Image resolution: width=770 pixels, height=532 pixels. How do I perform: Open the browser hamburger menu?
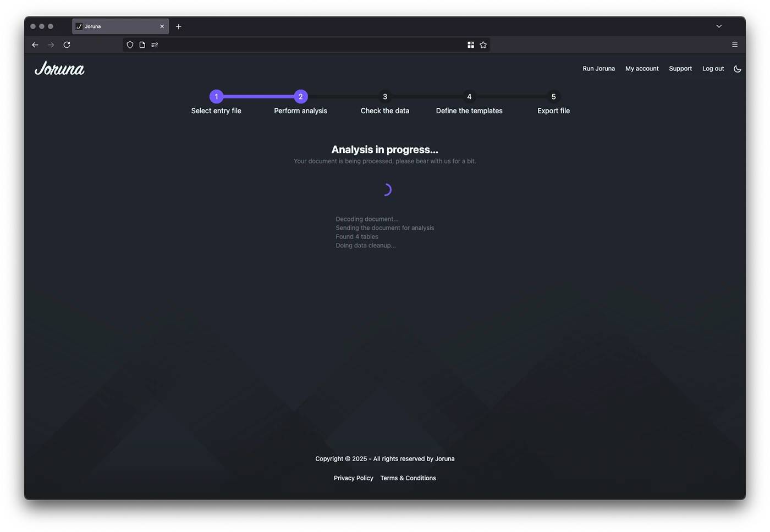(x=734, y=45)
